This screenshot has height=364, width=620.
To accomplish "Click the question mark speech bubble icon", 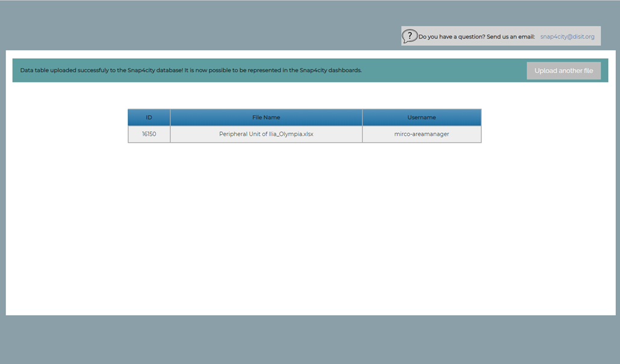I will coord(409,36).
